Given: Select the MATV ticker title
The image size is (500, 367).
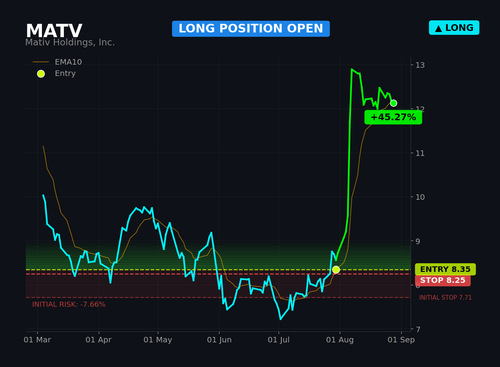Looking at the screenshot, I should (x=54, y=31).
